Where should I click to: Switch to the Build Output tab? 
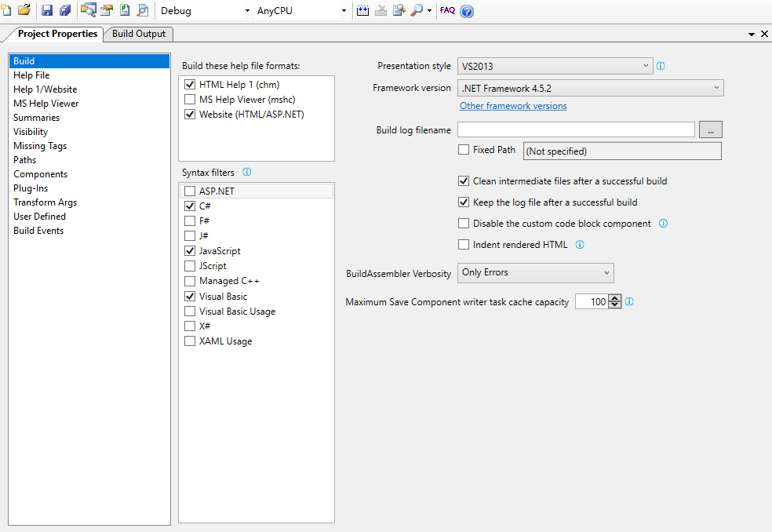point(139,34)
